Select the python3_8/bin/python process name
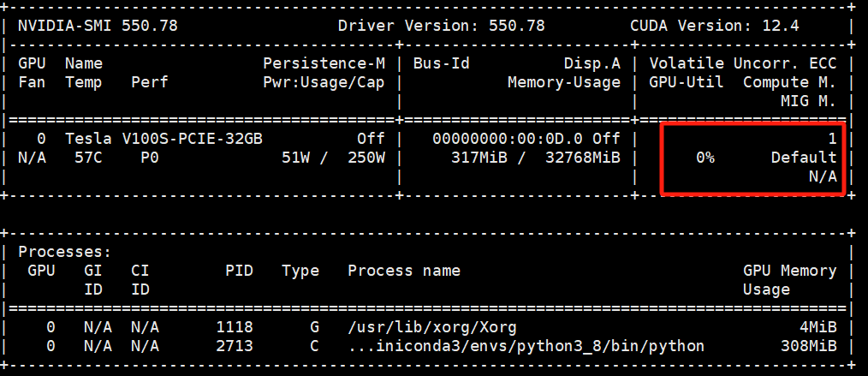The height and width of the screenshot is (376, 868). 526,347
